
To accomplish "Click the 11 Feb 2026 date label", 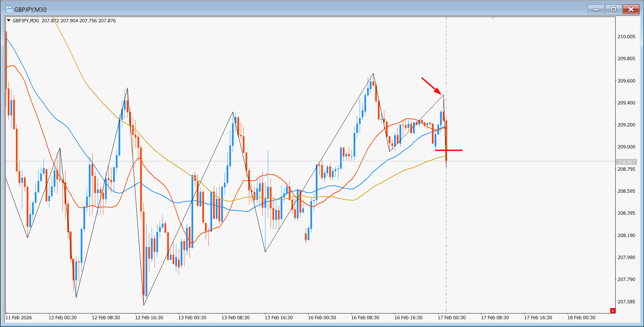I will (19, 318).
